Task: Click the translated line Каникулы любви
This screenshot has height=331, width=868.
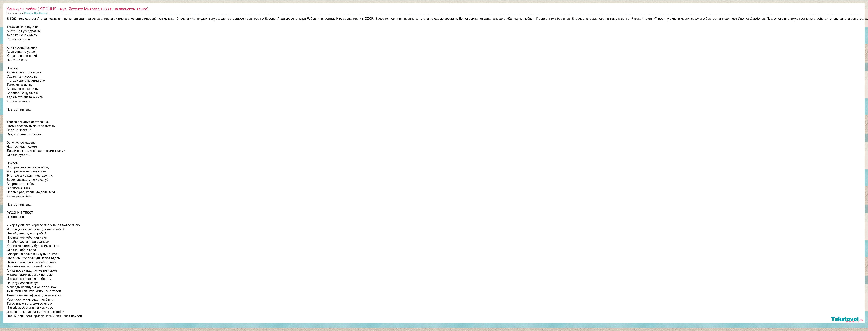Action: [19, 196]
